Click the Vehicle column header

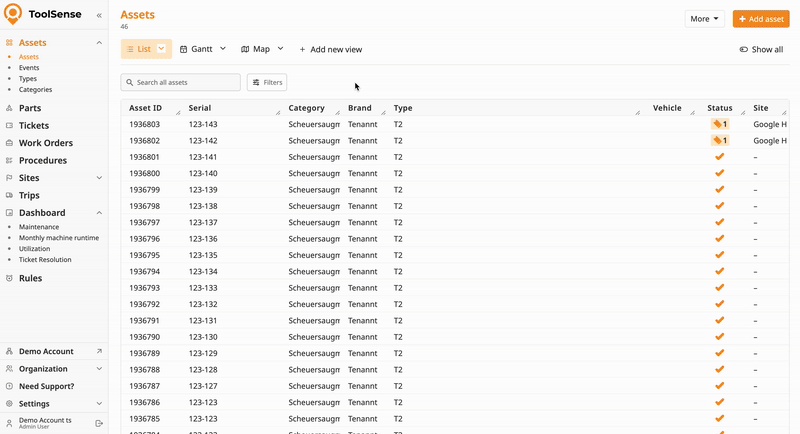(x=667, y=108)
